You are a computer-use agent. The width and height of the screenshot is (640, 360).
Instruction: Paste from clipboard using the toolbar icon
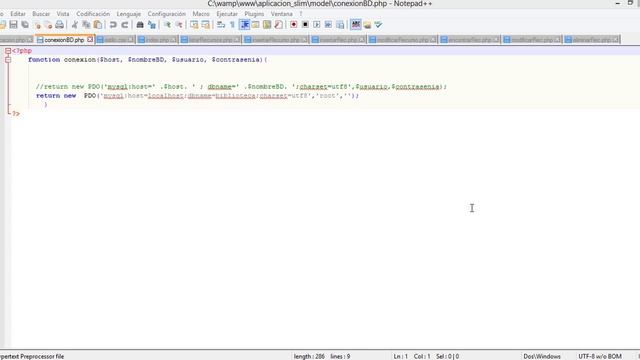click(x=98, y=25)
